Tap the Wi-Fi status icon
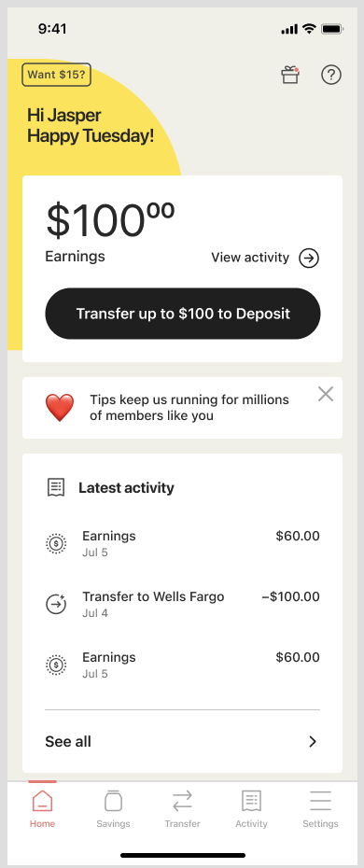 pos(309,29)
